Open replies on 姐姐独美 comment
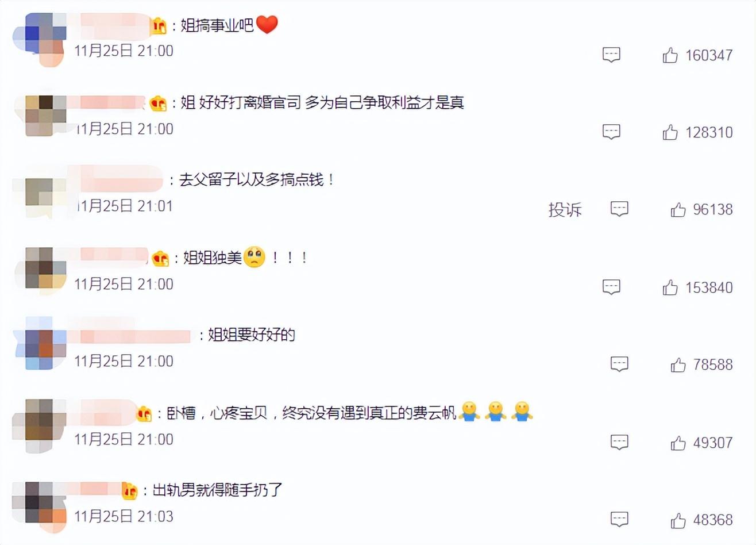This screenshot has width=756, height=545. (611, 287)
